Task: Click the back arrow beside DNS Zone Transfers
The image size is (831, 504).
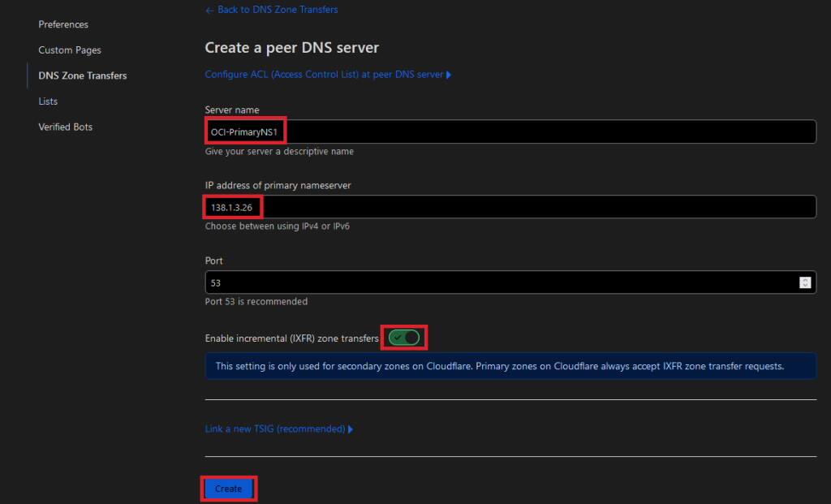Action: (209, 10)
